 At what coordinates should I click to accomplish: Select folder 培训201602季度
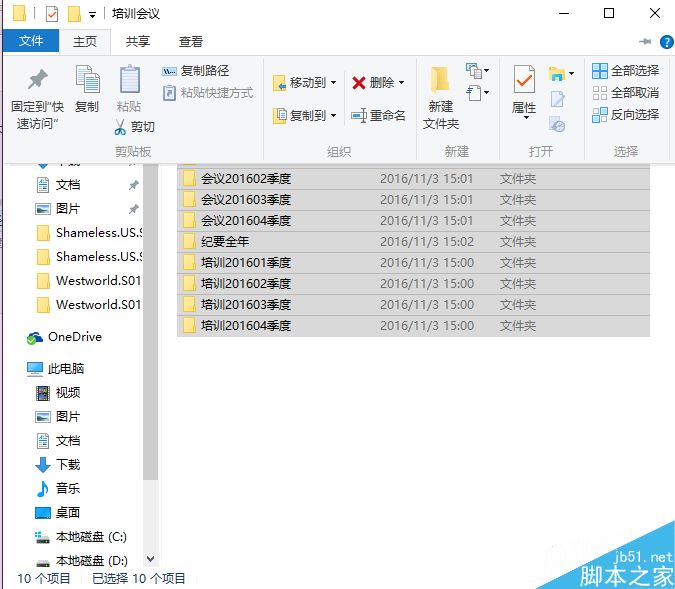[x=413, y=284]
